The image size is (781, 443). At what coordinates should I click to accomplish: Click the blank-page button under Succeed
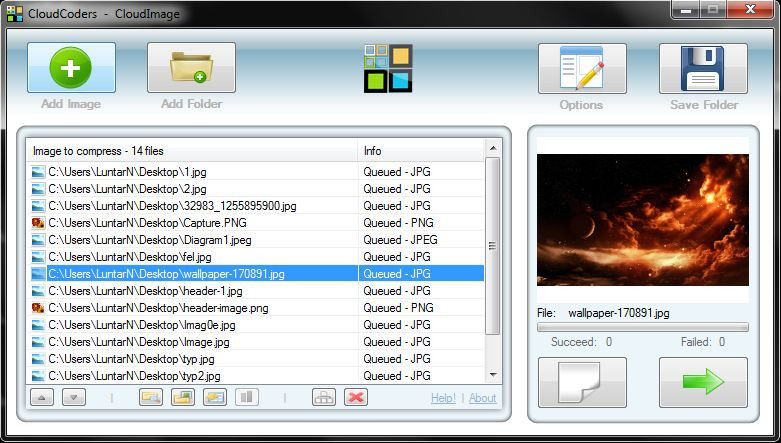(582, 382)
